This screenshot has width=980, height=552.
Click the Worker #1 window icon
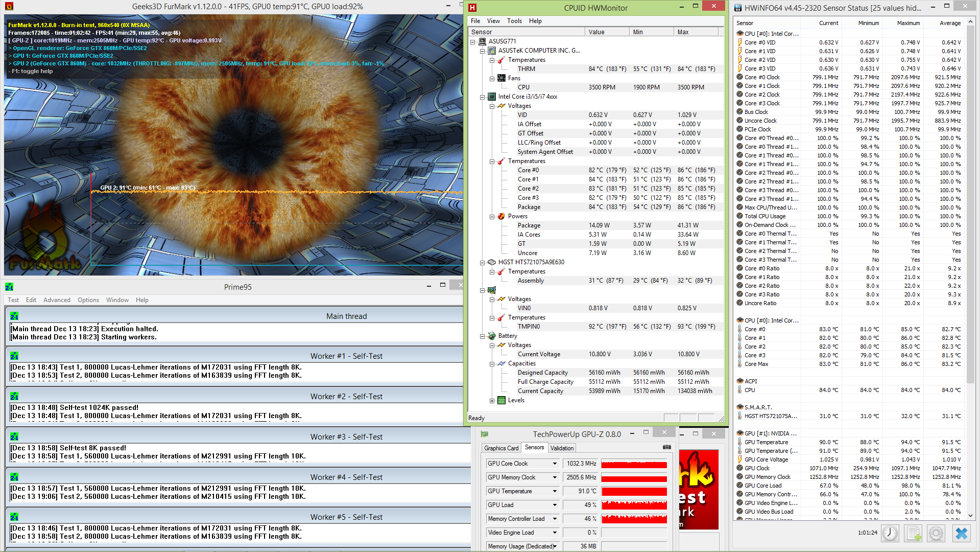pos(14,356)
